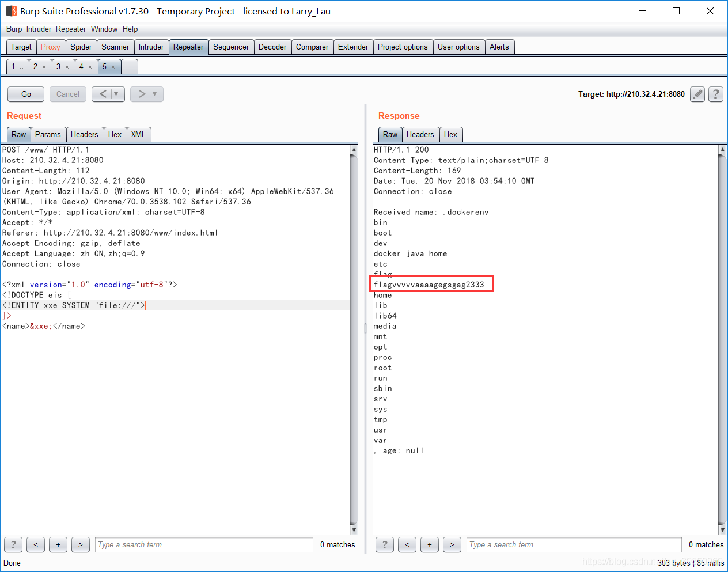Focus the request search term field
728x572 pixels.
point(204,544)
